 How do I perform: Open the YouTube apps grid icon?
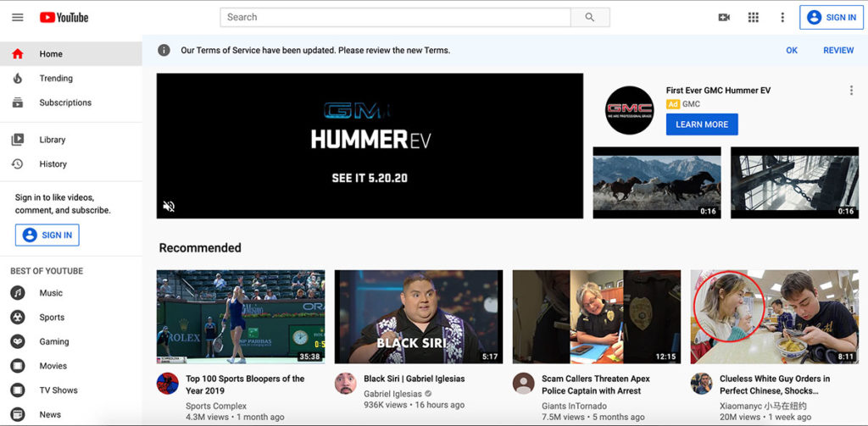tap(753, 17)
